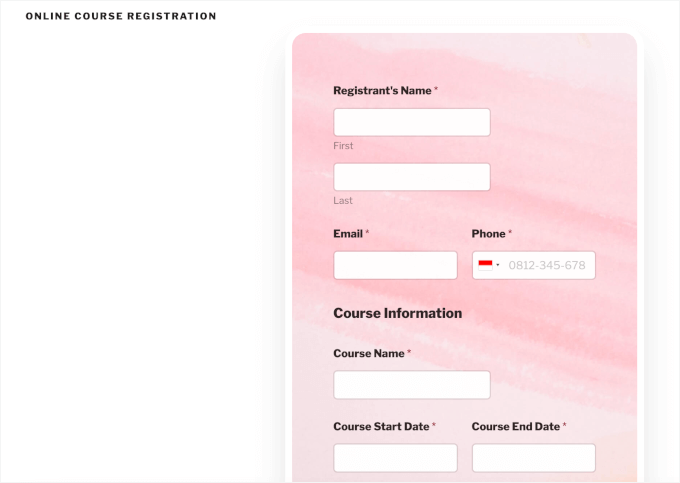
Task: Click the Indonesian flag icon
Action: (x=485, y=265)
